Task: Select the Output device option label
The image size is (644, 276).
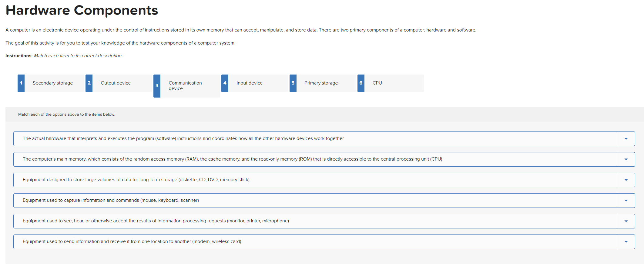Action: (116, 83)
